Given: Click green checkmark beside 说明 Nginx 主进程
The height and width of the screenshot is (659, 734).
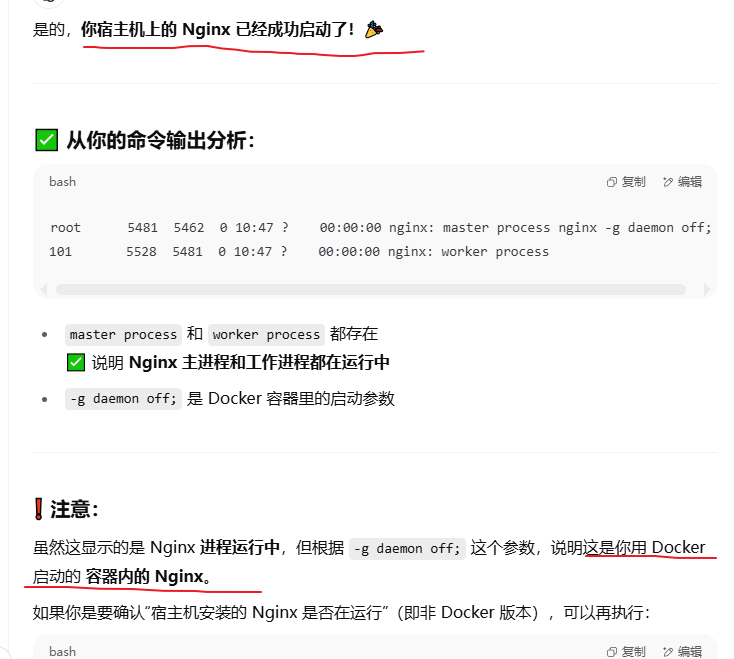Looking at the screenshot, I should click(x=76, y=363).
